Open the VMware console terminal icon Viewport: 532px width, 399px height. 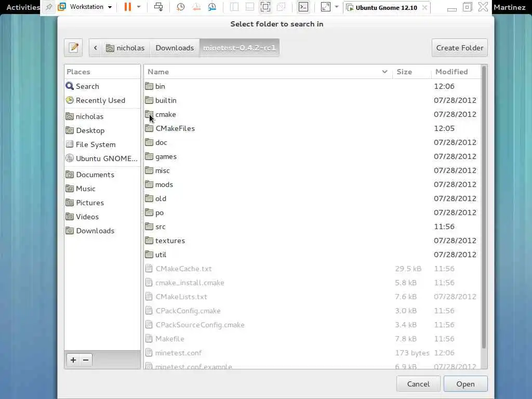point(303,7)
